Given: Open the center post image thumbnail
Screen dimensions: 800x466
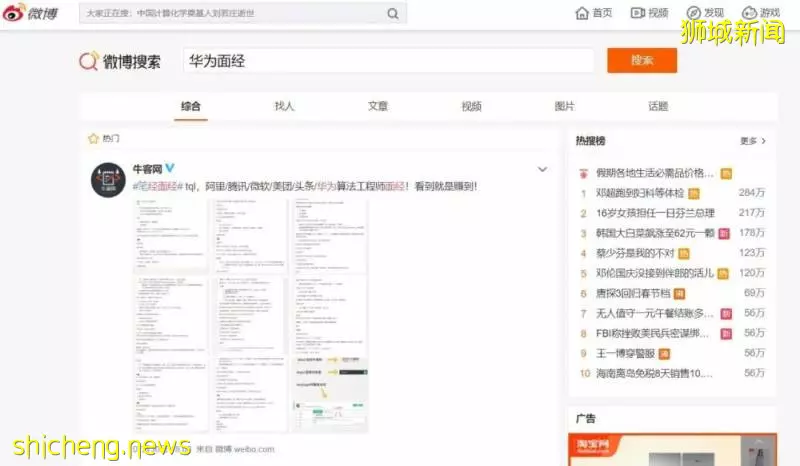Looking at the screenshot, I should tap(250, 315).
